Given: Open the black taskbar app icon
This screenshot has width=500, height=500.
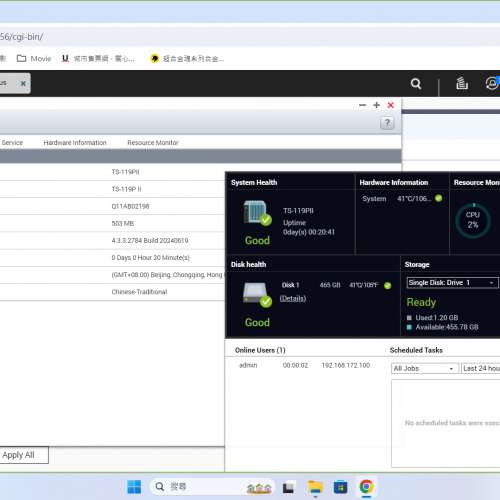Looking at the screenshot, I should pyautogui.click(x=288, y=488).
